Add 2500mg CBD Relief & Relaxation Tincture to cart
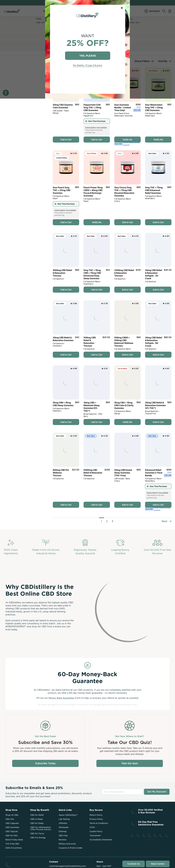The width and height of the screenshot is (175, 868). pos(128,290)
